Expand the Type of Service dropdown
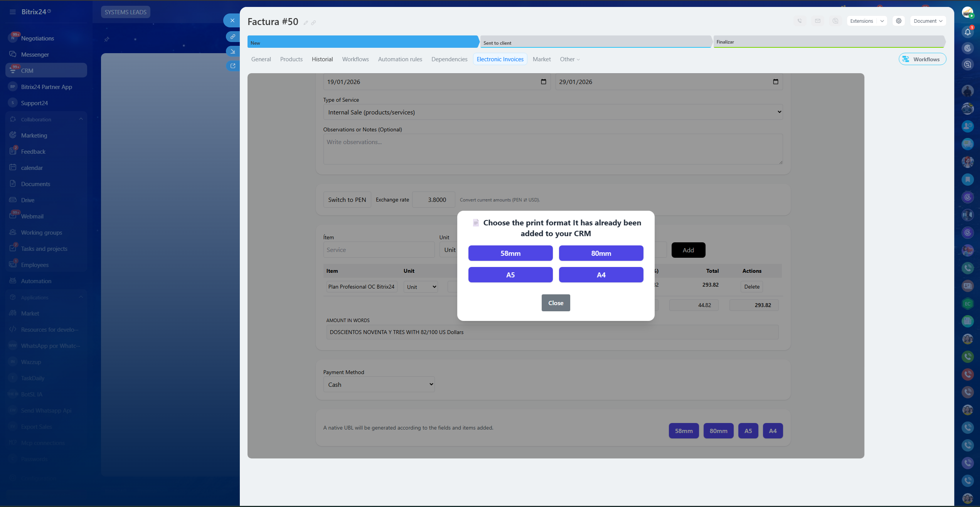980x507 pixels. pyautogui.click(x=553, y=112)
